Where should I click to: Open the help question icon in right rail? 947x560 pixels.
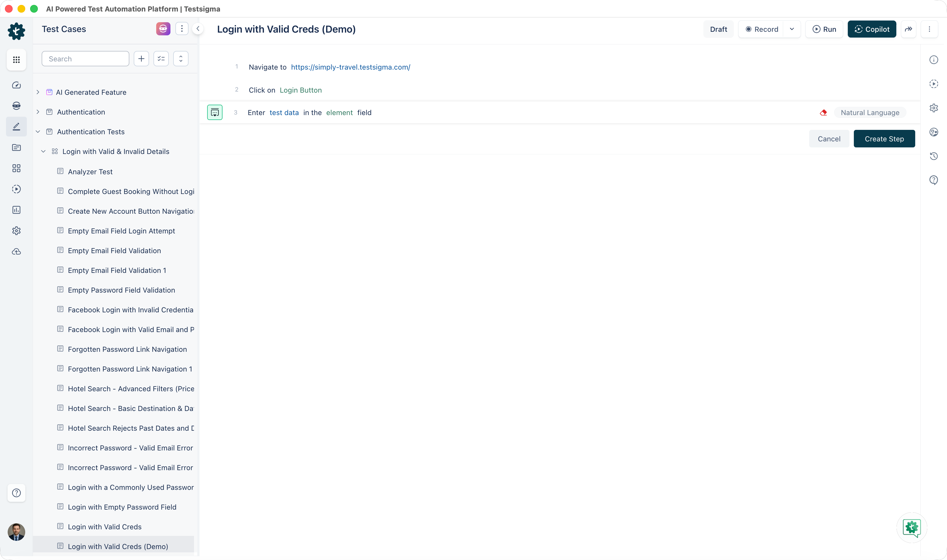coord(934,180)
